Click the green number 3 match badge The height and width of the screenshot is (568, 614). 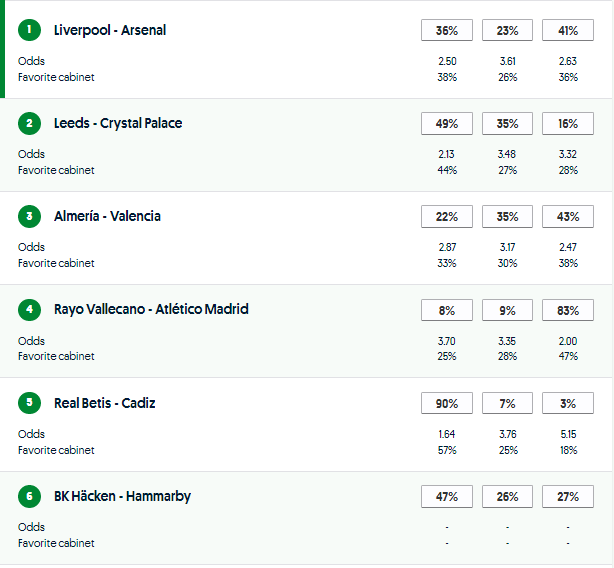pos(30,216)
